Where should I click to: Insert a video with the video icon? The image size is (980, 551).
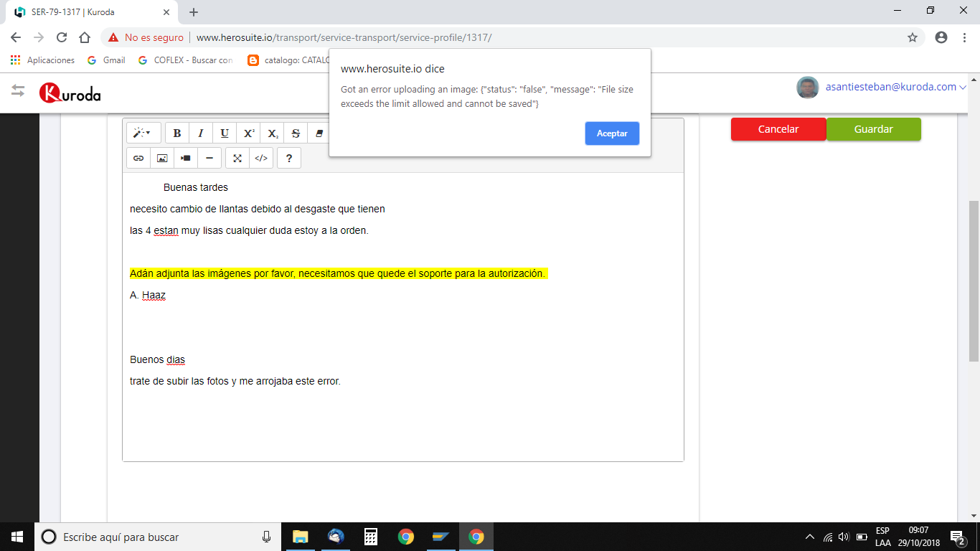point(186,158)
